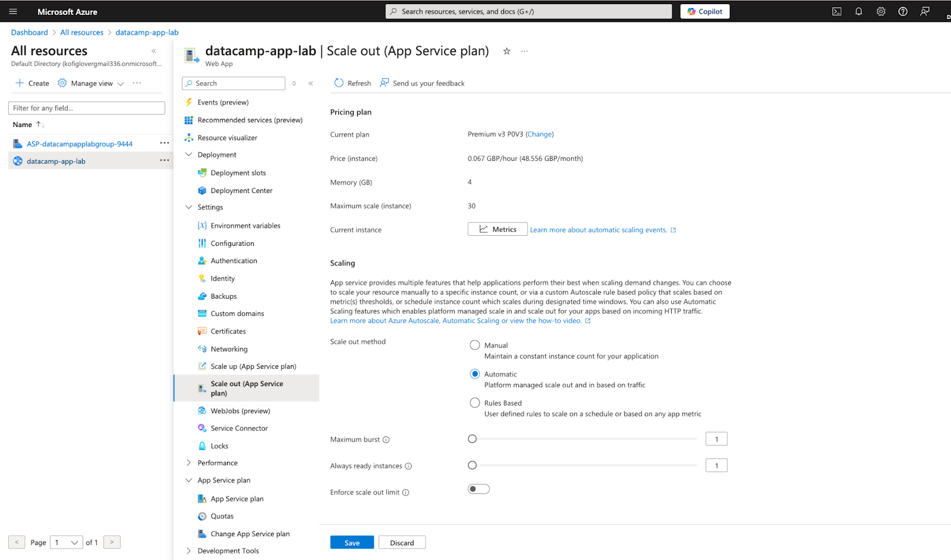The image size is (951, 560).
Task: Click Send us your feedback
Action: (423, 83)
